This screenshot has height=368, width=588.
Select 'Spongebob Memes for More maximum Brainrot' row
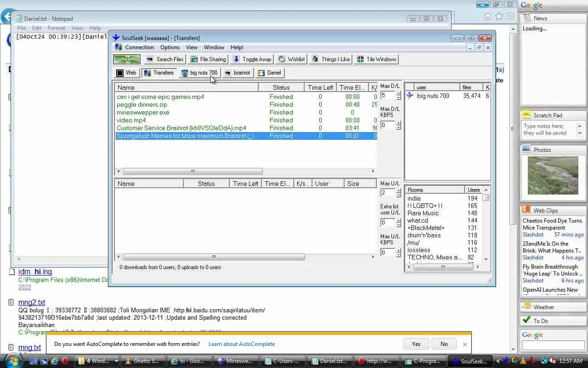pyautogui.click(x=246, y=136)
